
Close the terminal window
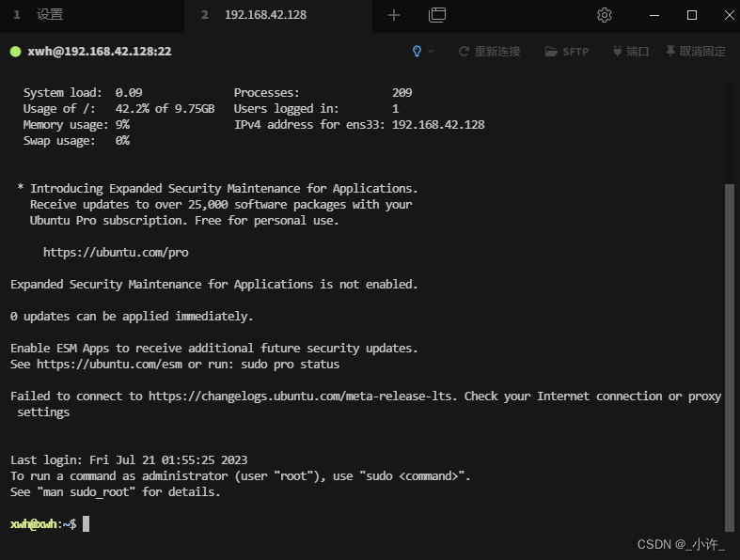[x=729, y=15]
